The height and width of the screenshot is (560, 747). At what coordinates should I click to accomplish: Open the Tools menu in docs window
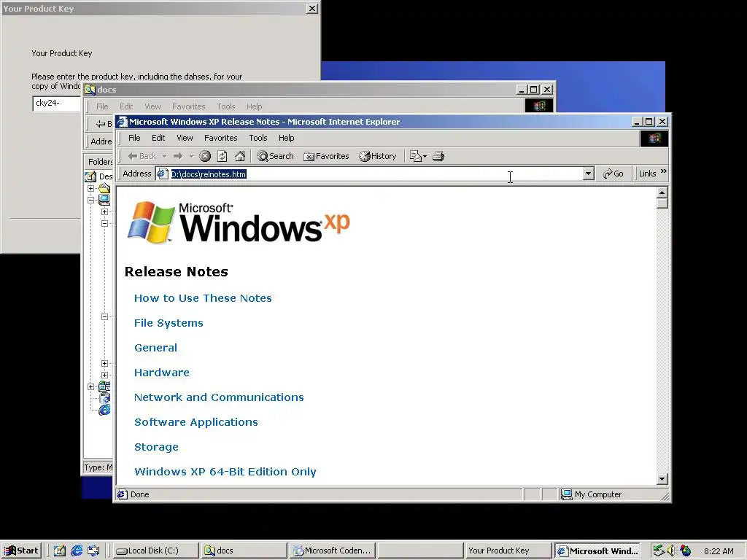226,106
